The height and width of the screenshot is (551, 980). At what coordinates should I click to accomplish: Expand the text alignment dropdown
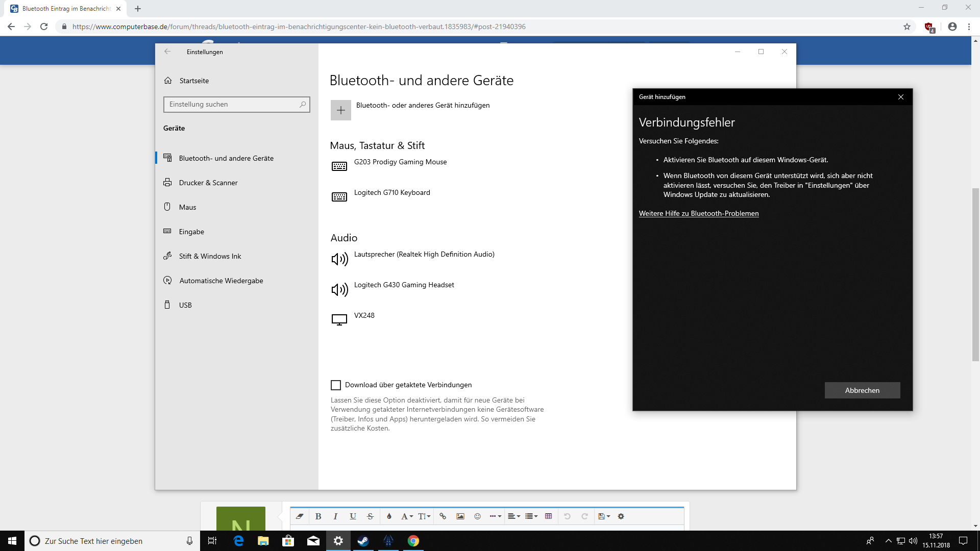(x=514, y=516)
